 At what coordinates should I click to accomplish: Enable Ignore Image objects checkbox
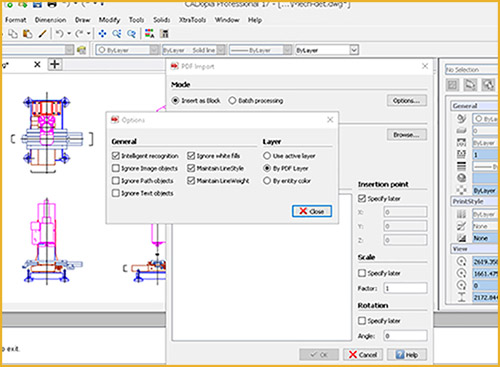point(116,168)
